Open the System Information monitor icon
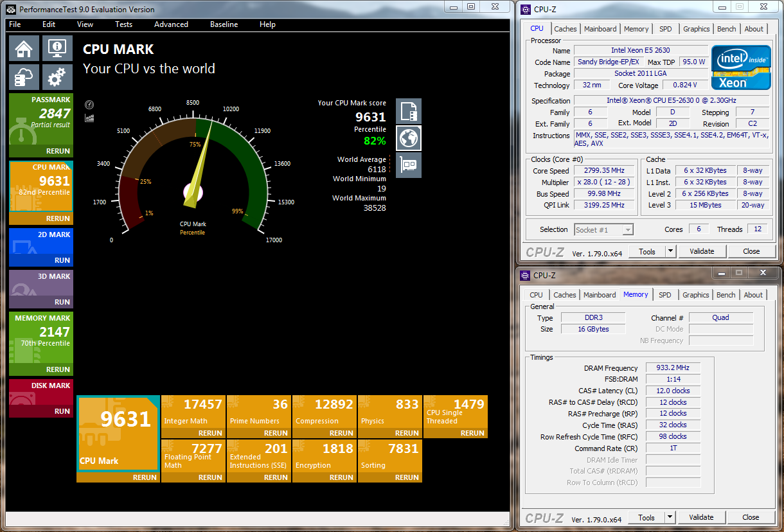The height and width of the screenshot is (532, 784). pos(57,48)
